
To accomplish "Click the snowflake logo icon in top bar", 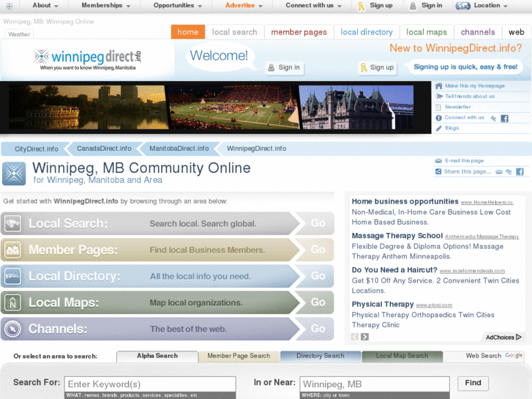I will (x=10, y=6).
